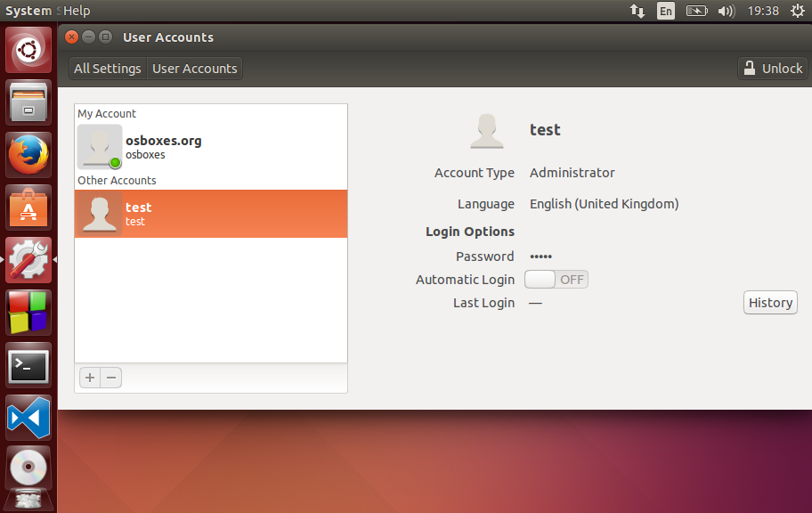This screenshot has height=513, width=812.
Task: Open the battery status indicator
Action: pos(696,11)
